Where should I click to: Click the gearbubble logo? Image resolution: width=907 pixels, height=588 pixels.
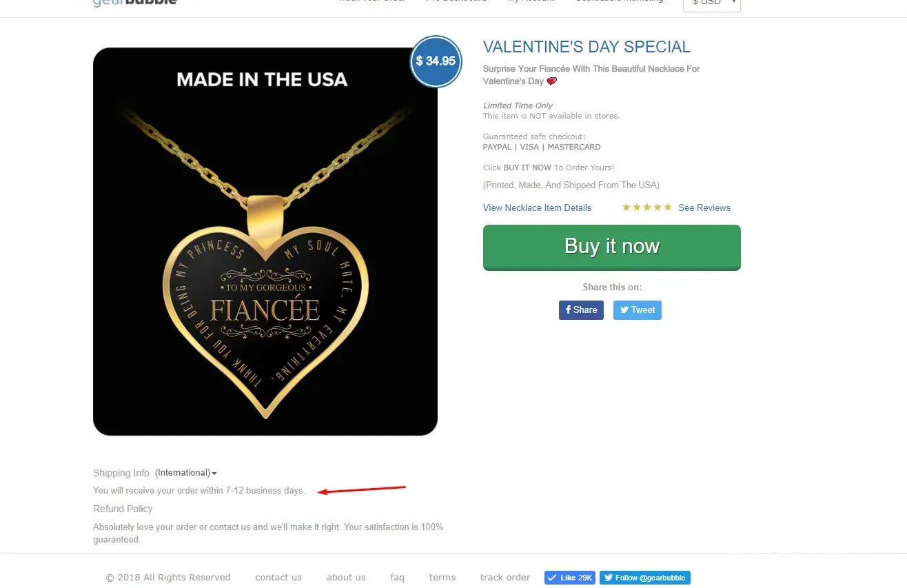tap(135, 3)
